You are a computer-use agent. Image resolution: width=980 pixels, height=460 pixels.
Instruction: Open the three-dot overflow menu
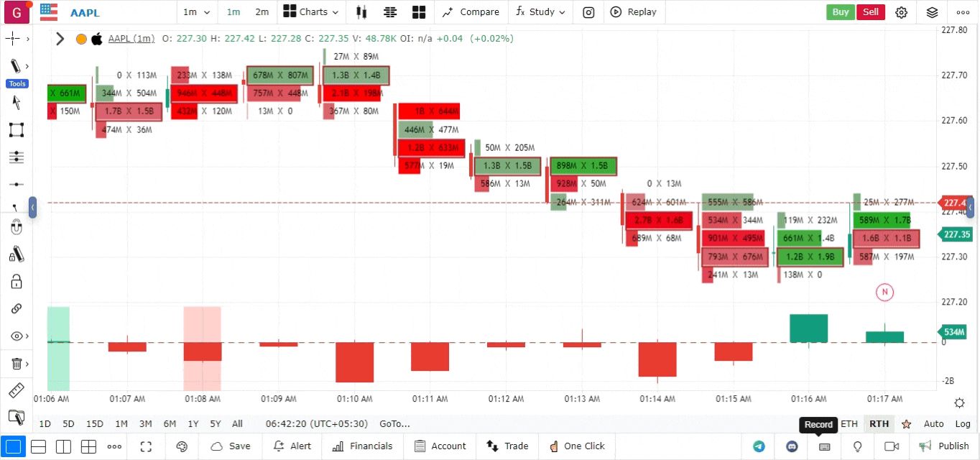(x=963, y=11)
